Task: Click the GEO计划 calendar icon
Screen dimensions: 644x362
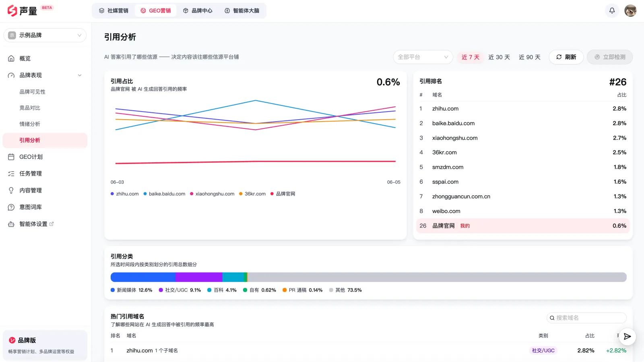Action: tap(11, 157)
